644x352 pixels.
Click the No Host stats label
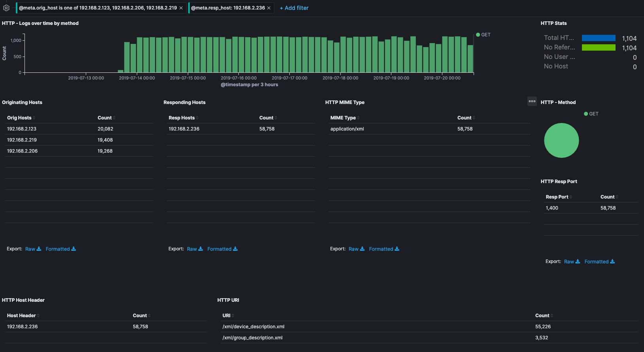click(x=556, y=66)
